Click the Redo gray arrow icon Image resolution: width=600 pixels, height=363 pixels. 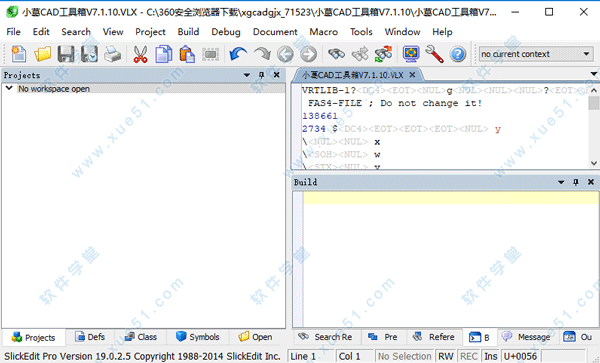coord(262,54)
